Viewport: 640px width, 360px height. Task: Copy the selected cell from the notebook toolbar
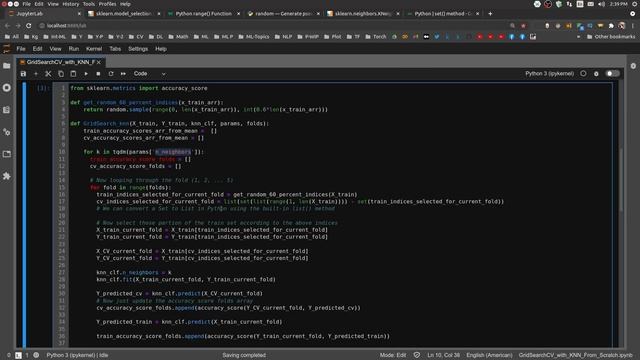pyautogui.click(x=61, y=74)
